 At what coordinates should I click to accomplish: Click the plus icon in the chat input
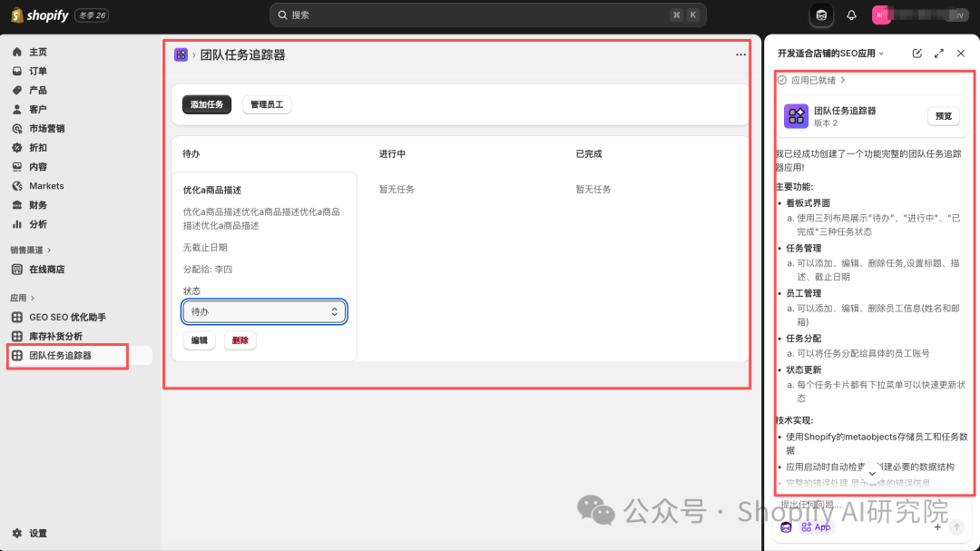click(x=936, y=527)
